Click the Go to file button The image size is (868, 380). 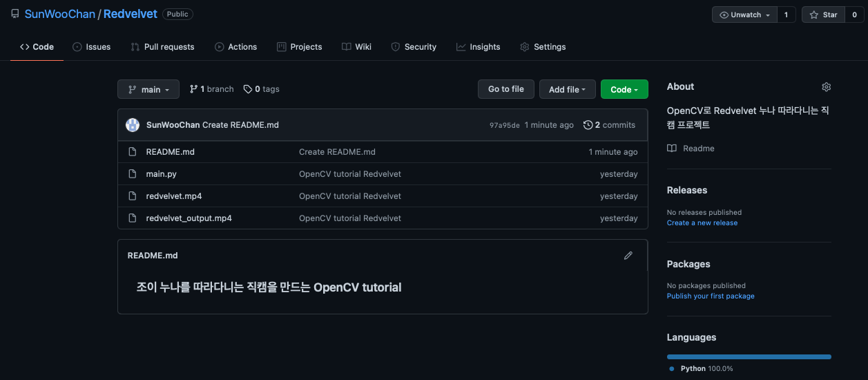[x=506, y=89]
